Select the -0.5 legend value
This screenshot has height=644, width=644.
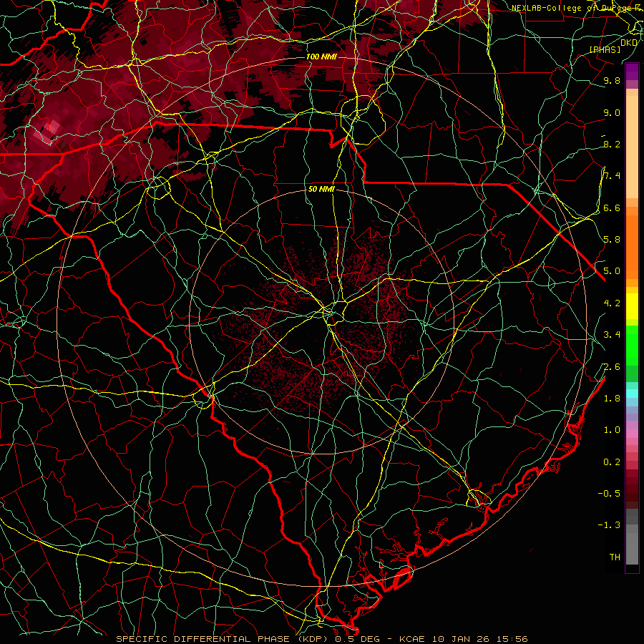(609, 493)
